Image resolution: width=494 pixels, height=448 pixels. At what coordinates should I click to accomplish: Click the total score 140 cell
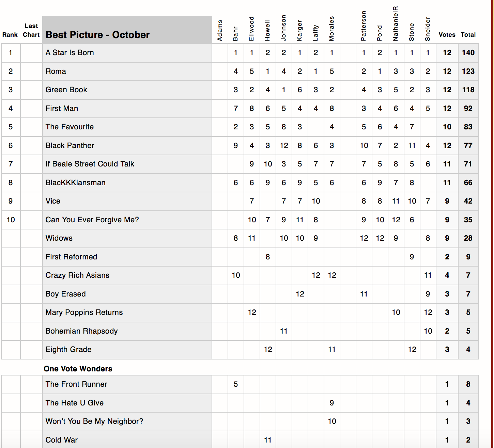tap(468, 53)
